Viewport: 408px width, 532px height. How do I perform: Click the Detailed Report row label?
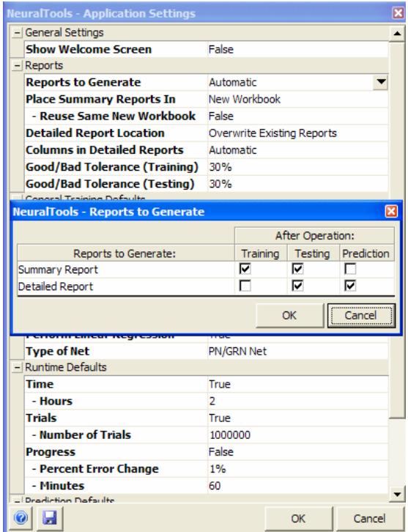pyautogui.click(x=56, y=287)
